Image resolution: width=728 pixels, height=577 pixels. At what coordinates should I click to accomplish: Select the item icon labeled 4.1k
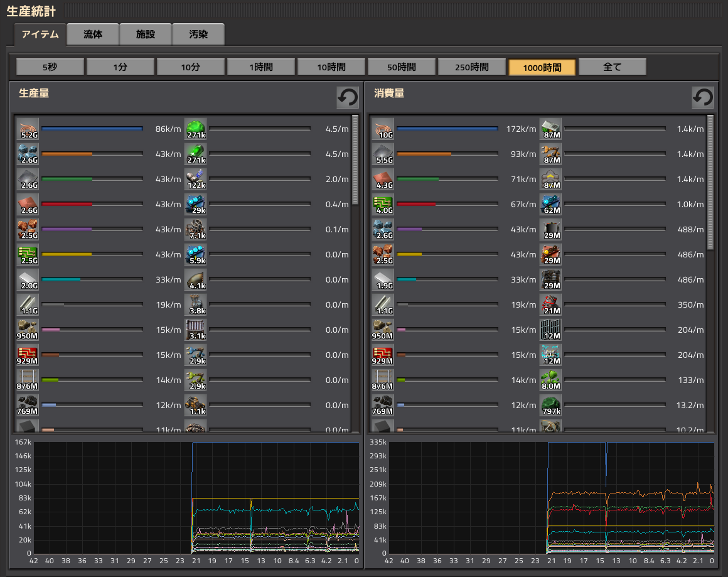pos(195,279)
